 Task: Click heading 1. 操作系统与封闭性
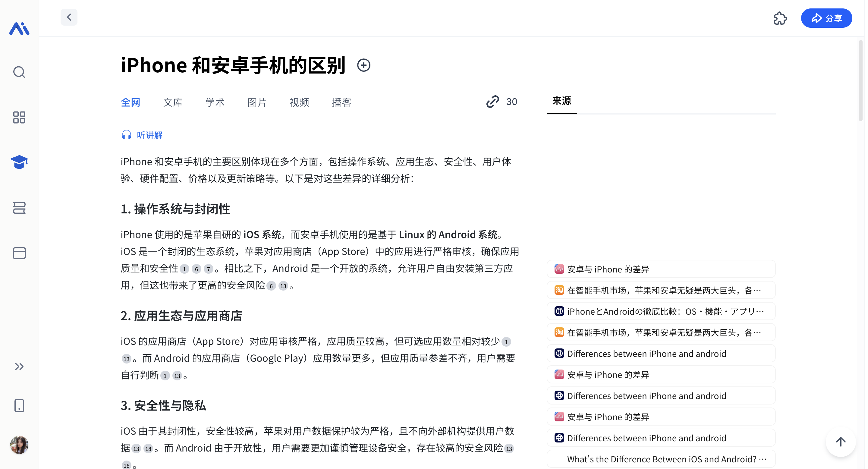[x=175, y=209]
